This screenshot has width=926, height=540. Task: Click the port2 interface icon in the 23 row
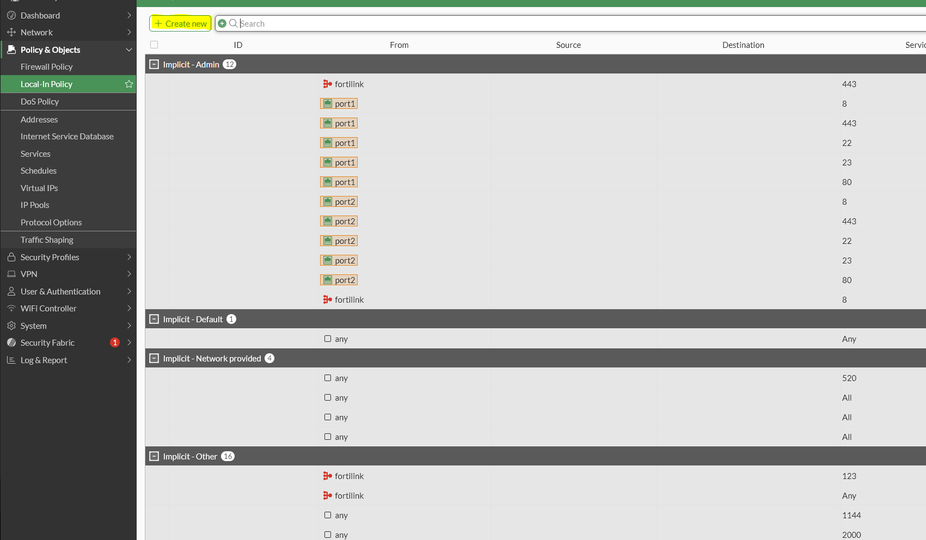click(327, 260)
